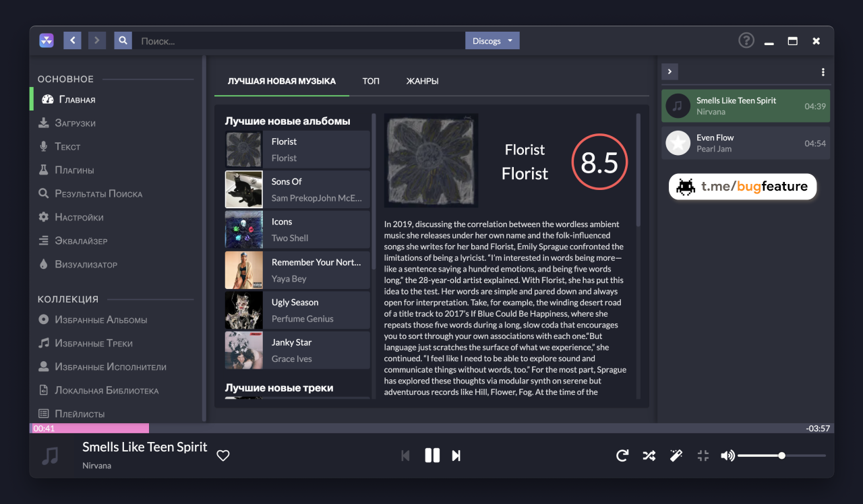Click the review text scrollbar
The height and width of the screenshot is (504, 863).
click(x=638, y=169)
